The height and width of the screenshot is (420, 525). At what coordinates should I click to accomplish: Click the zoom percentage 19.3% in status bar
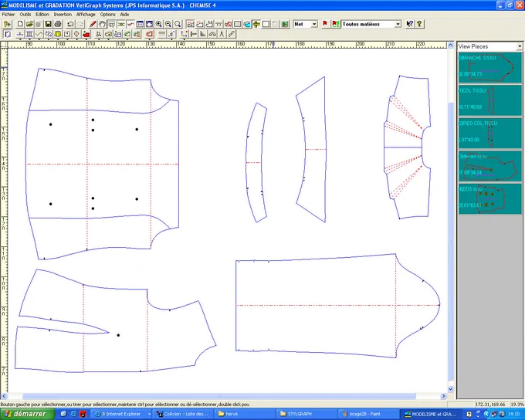517,405
